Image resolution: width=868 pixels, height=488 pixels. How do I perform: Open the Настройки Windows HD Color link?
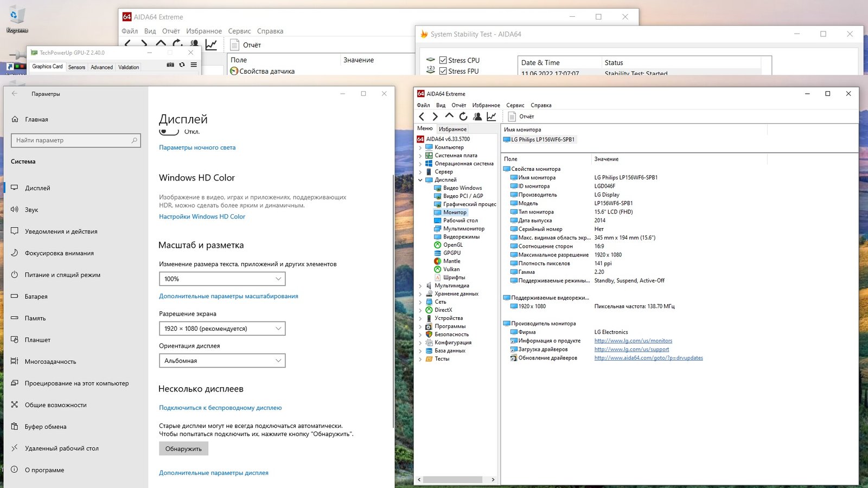click(202, 217)
